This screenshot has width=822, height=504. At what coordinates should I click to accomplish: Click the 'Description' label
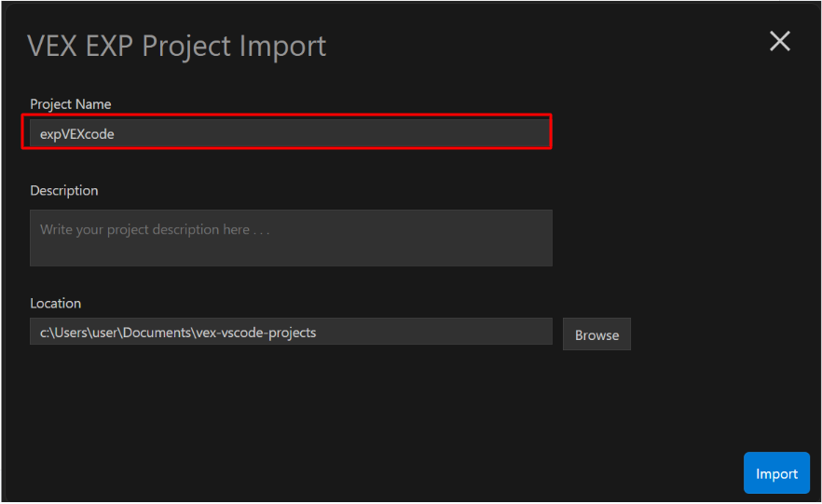click(63, 190)
